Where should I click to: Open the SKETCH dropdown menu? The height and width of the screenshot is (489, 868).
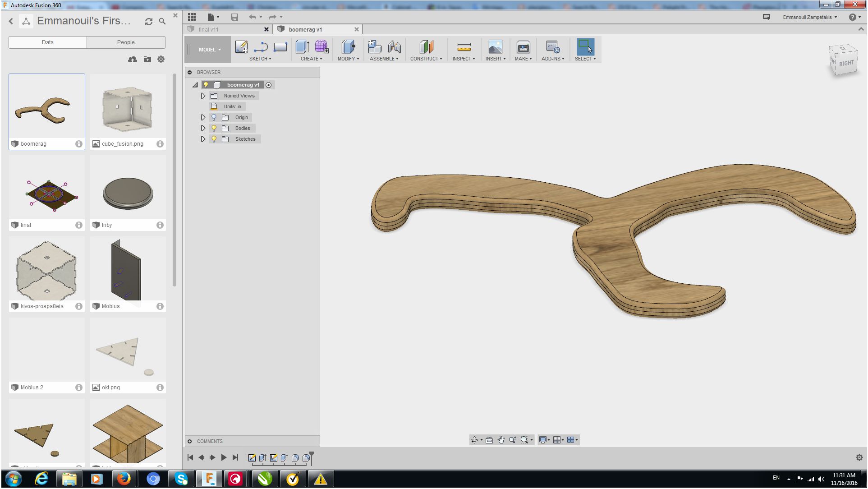click(x=260, y=59)
